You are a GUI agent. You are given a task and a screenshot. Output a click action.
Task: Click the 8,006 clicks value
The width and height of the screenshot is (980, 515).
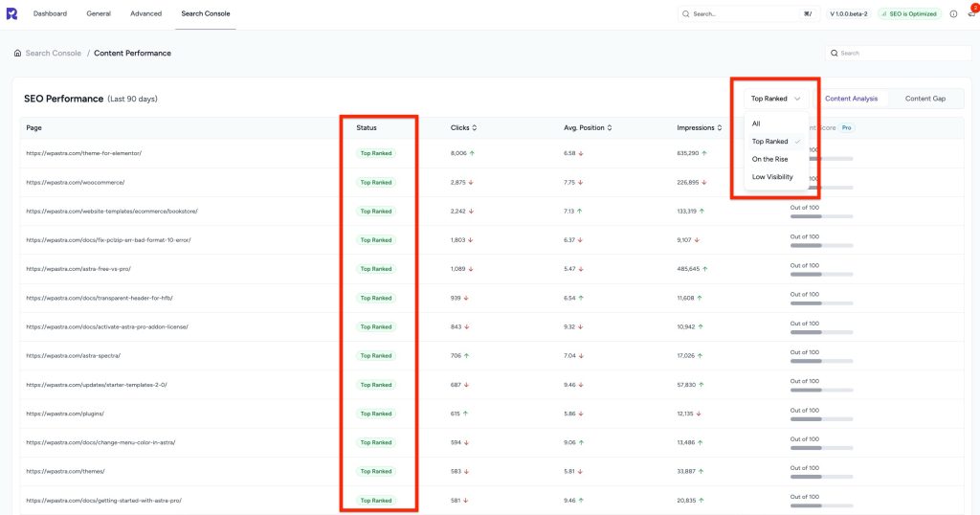pyautogui.click(x=458, y=153)
